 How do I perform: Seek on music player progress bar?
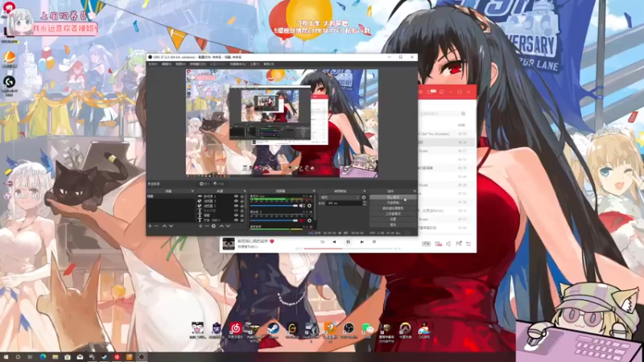[x=349, y=249]
